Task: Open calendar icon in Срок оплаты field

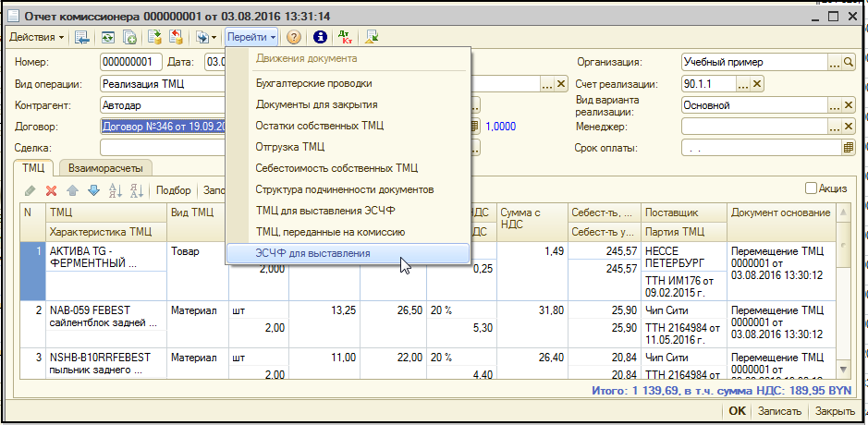Action: point(848,147)
